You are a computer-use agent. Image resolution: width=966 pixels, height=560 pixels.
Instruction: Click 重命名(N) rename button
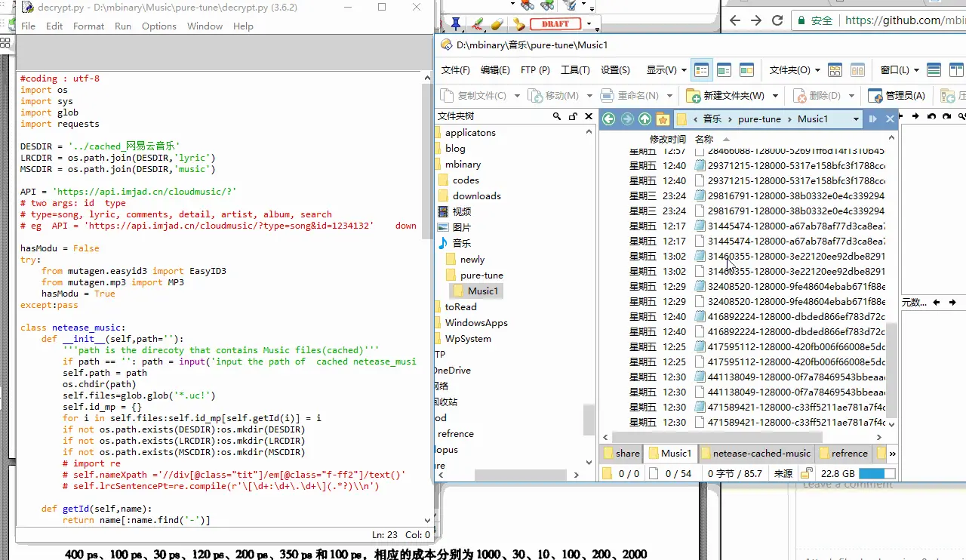pos(630,96)
